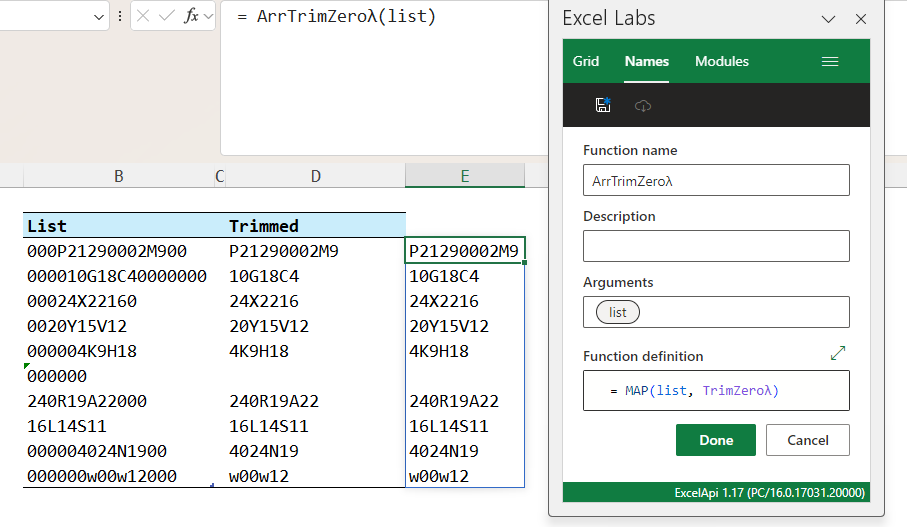
Task: Select column D header
Action: pyautogui.click(x=315, y=176)
